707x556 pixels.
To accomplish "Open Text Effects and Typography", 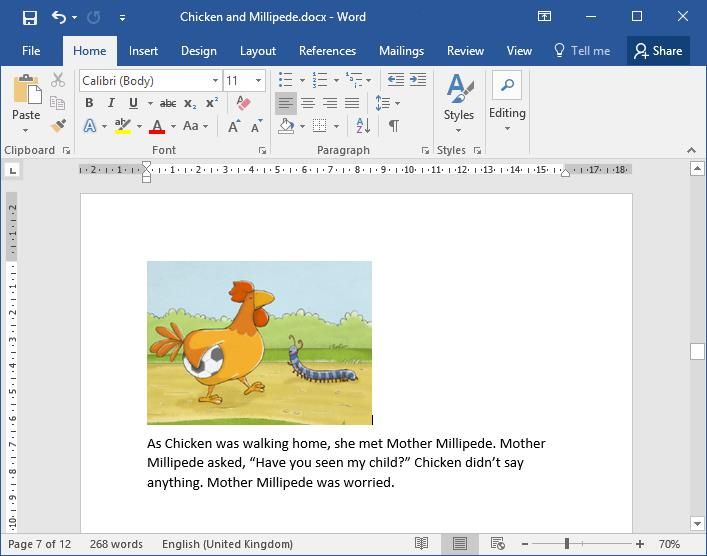I will point(90,126).
